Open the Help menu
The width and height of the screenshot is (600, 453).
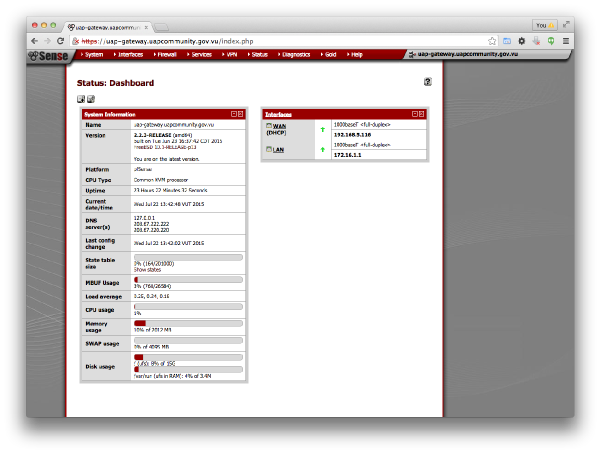point(355,55)
